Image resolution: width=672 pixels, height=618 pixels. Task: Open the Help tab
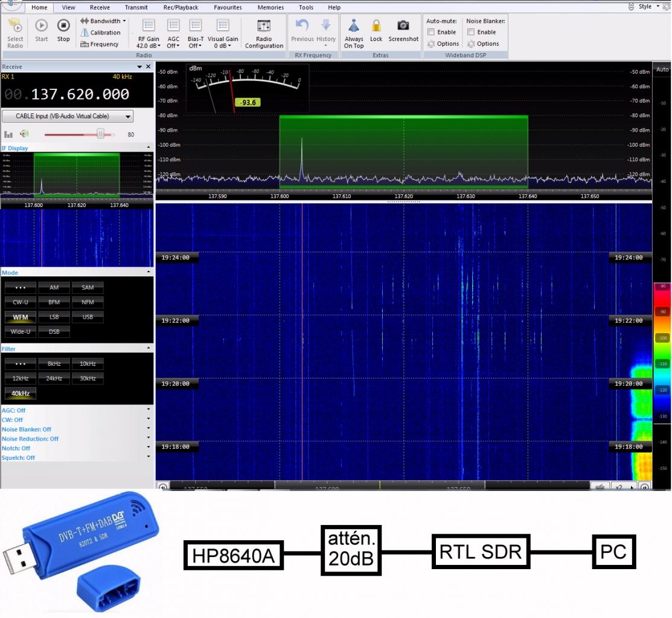point(334,7)
